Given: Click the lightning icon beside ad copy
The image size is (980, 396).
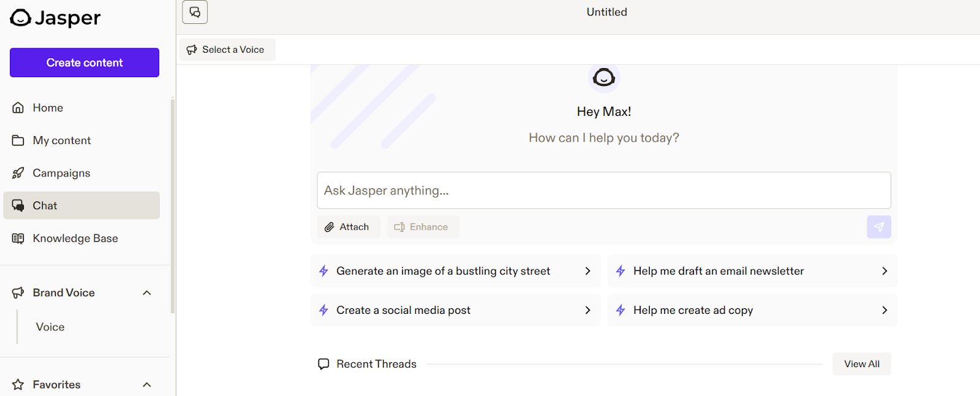Looking at the screenshot, I should pyautogui.click(x=620, y=310).
